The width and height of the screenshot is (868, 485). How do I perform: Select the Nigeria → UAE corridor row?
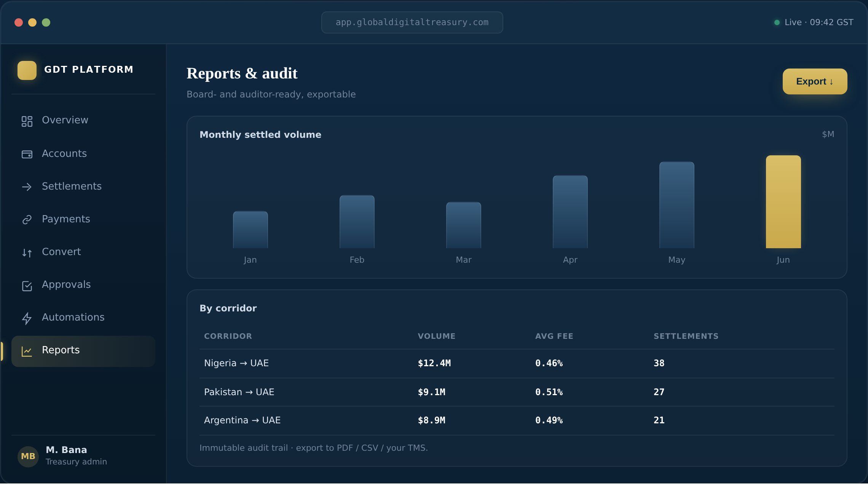pyautogui.click(x=517, y=364)
